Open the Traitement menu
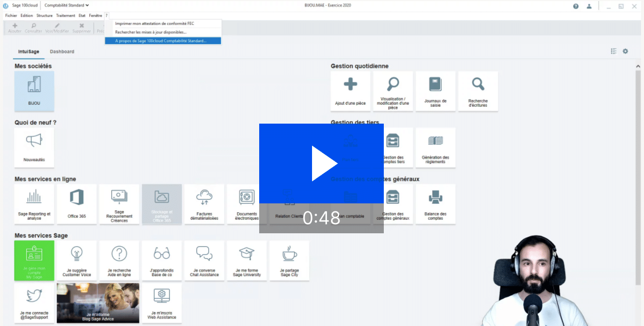The width and height of the screenshot is (644, 326). pos(66,15)
